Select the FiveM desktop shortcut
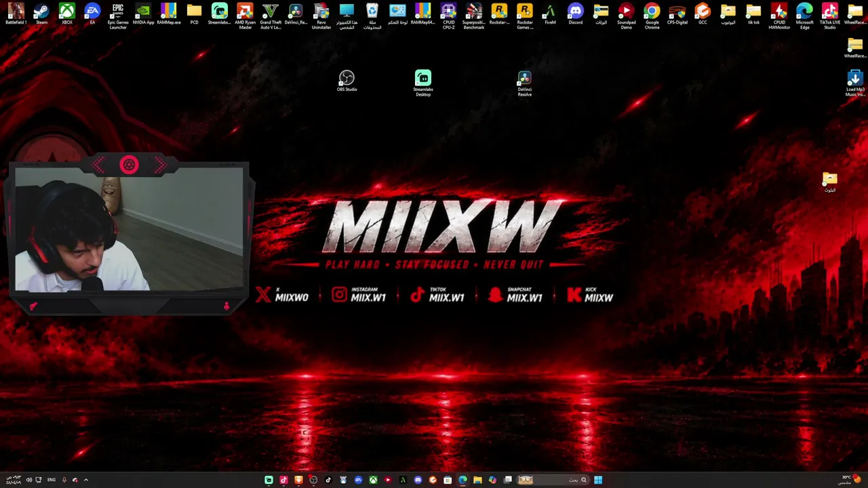The image size is (868, 488). [550, 14]
